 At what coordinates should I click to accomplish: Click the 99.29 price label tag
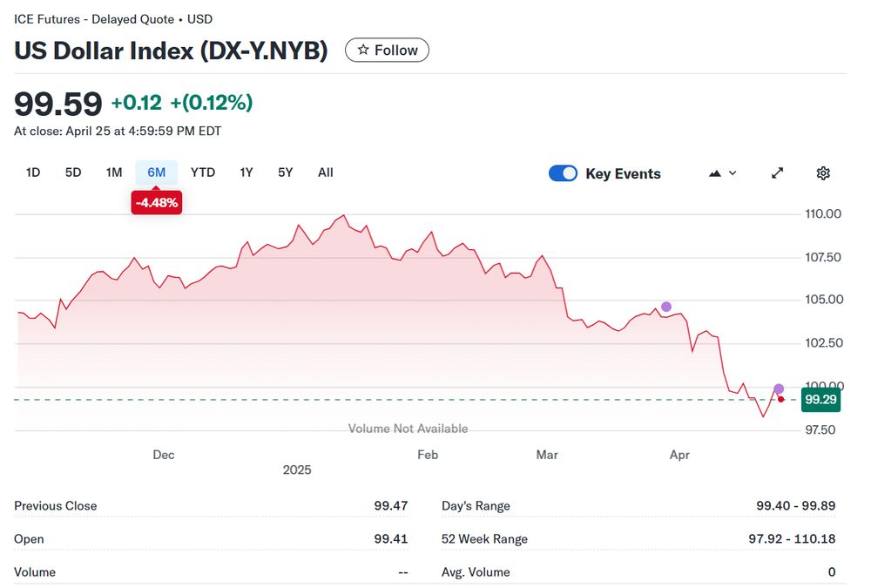tap(821, 400)
